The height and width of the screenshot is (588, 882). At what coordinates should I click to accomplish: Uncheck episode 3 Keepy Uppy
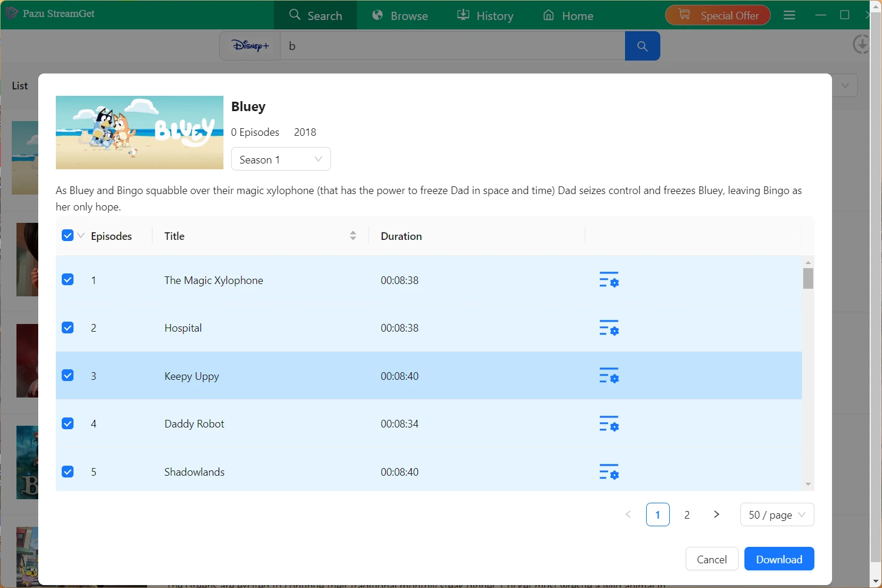pos(68,376)
